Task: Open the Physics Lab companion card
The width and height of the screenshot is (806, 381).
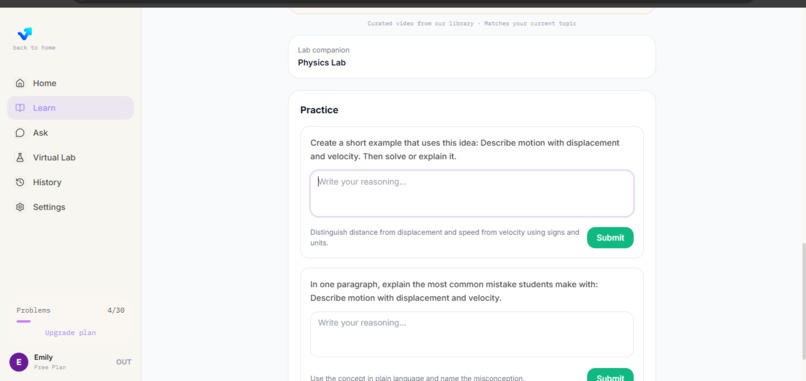Action: (x=472, y=57)
